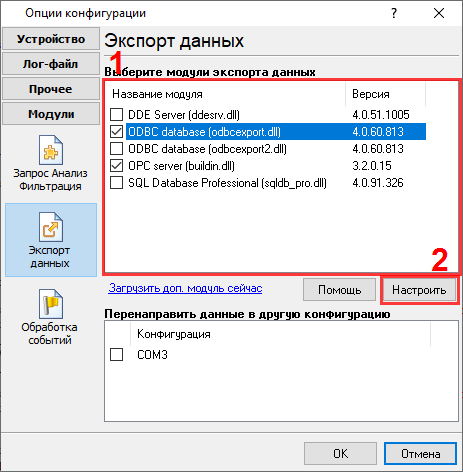Select the Модули tab
Screen dimensions: 463x472
click(x=51, y=114)
